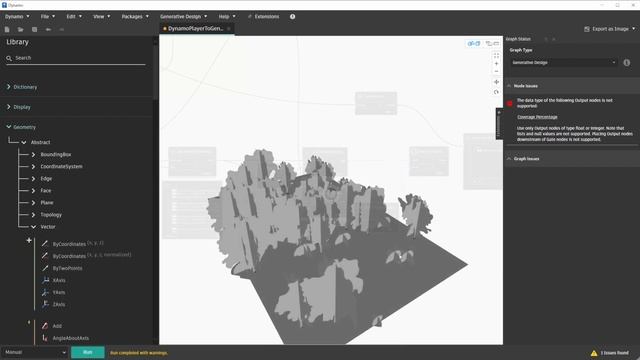The image size is (640, 360).
Task: Click the create-category plus icon under Vector
Action: [x=29, y=240]
